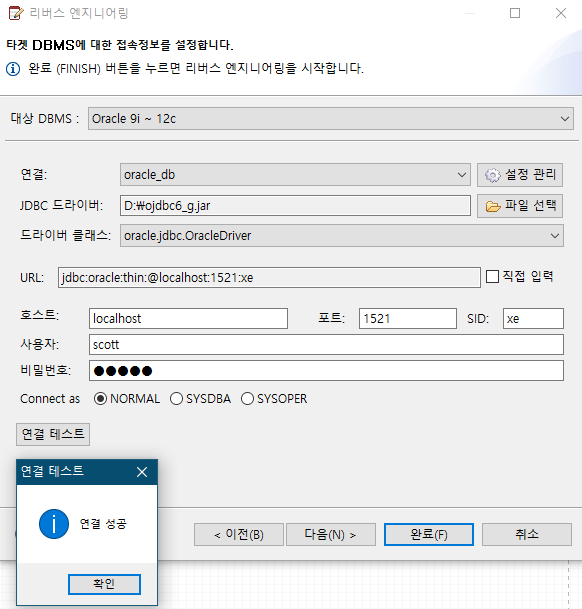582x609 pixels.
Task: Click the 사용자 scott field
Action: pos(326,345)
